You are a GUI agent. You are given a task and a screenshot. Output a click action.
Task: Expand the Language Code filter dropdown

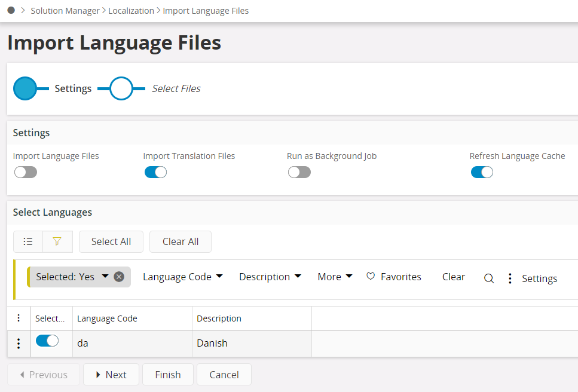182,277
